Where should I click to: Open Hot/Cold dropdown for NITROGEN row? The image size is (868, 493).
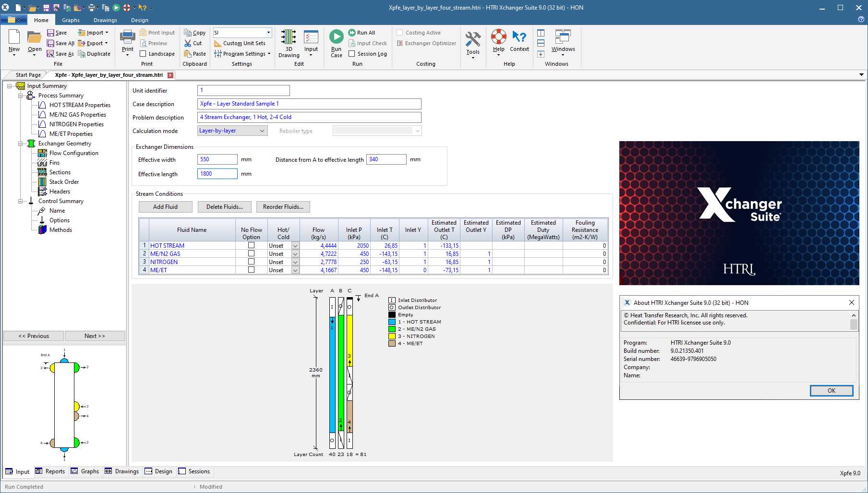click(x=295, y=262)
